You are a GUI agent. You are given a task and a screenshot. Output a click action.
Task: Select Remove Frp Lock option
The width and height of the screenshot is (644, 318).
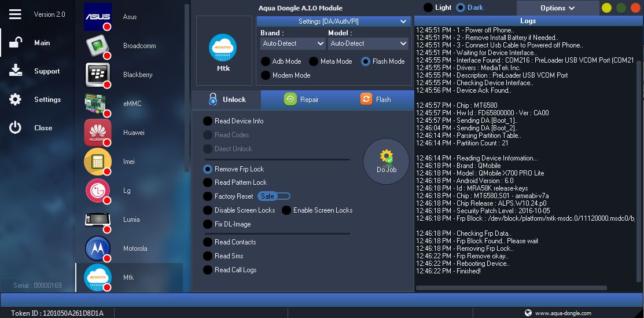208,169
